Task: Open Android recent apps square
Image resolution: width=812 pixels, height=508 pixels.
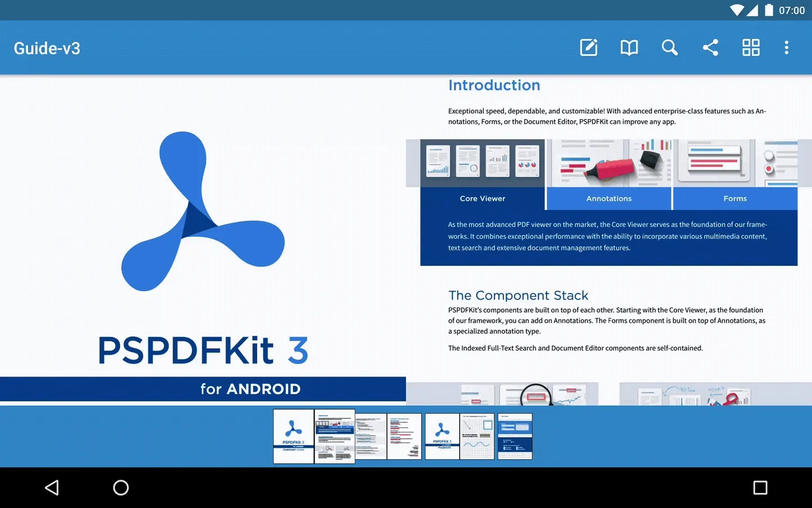Action: pos(760,488)
